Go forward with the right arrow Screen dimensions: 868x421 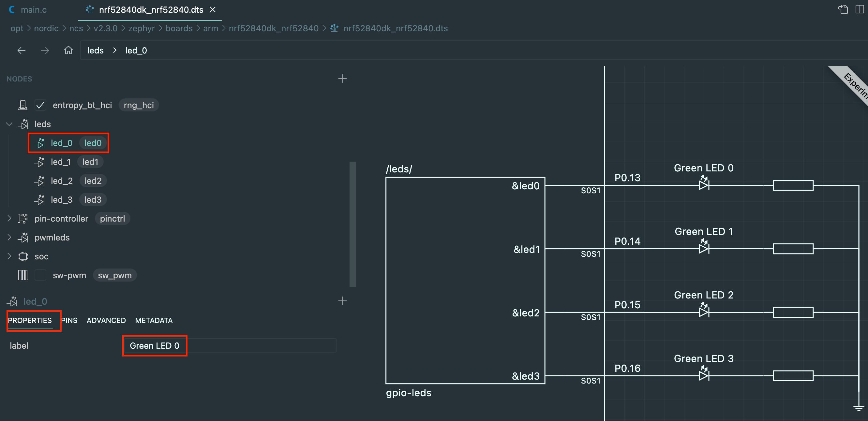[45, 51]
